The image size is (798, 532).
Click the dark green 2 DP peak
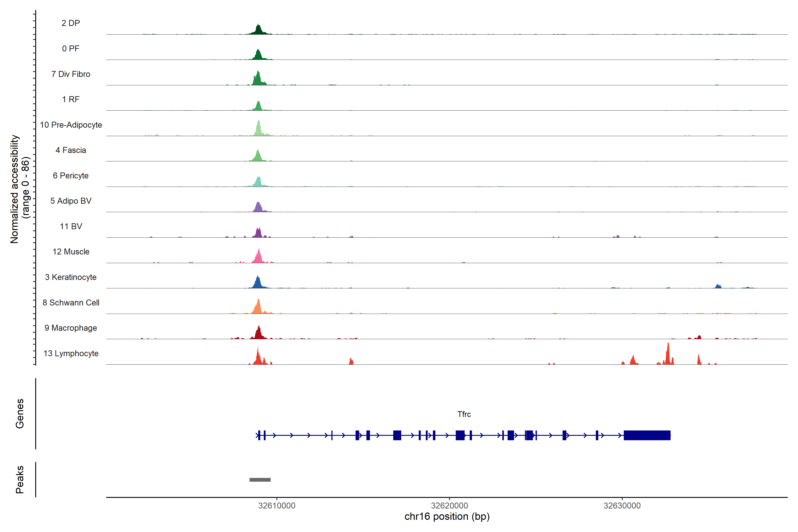258,30
